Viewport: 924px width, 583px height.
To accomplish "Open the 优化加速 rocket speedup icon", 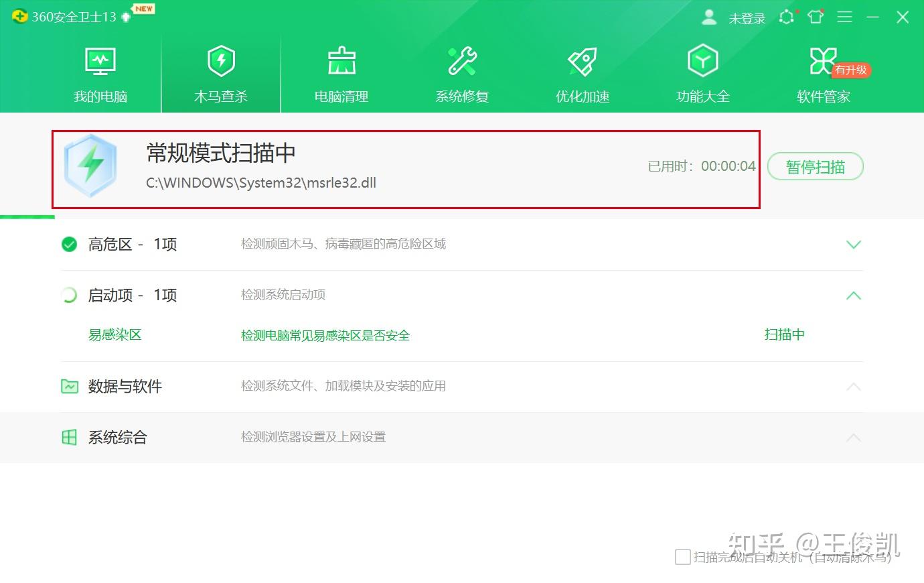I will point(581,60).
